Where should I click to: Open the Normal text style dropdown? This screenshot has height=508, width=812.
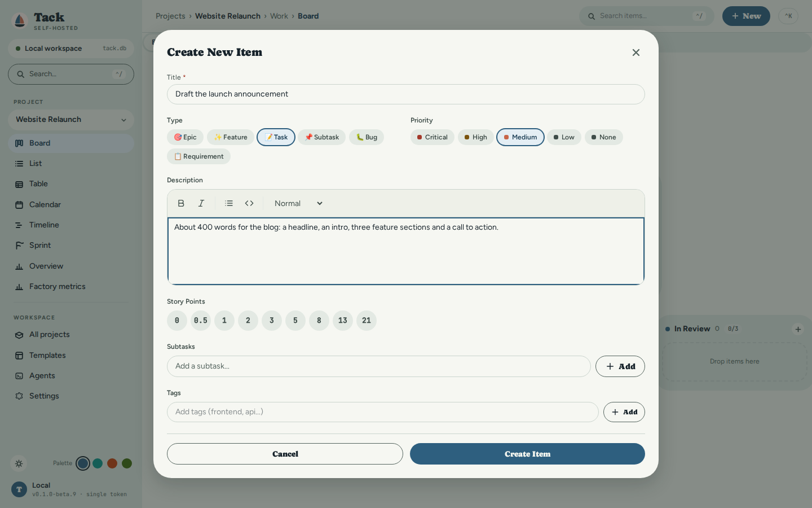click(x=298, y=203)
